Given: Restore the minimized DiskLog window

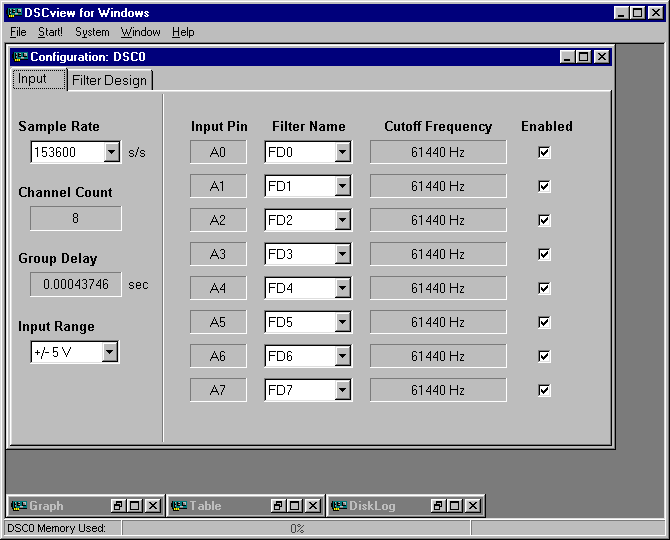Looking at the screenshot, I should [x=438, y=506].
